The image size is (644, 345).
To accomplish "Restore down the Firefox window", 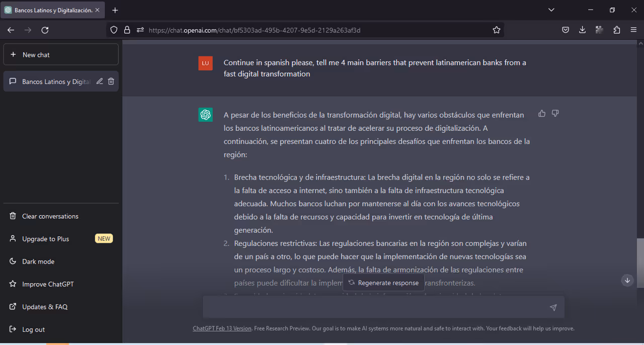I will coord(612,10).
